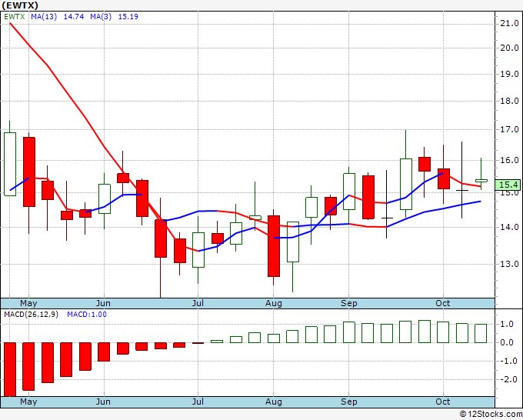The height and width of the screenshot is (420, 523).
Task: Click the 20.0 price axis label
Action: (509, 48)
